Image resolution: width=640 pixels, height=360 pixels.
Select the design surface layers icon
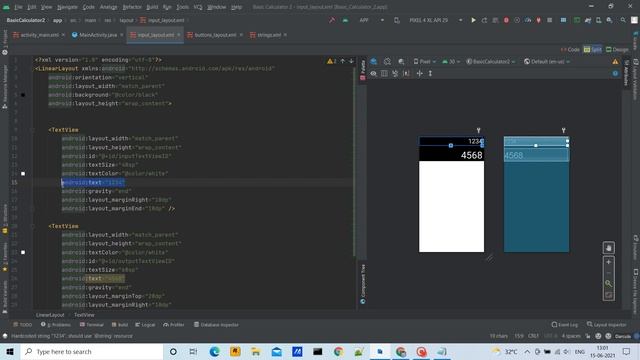tap(373, 62)
